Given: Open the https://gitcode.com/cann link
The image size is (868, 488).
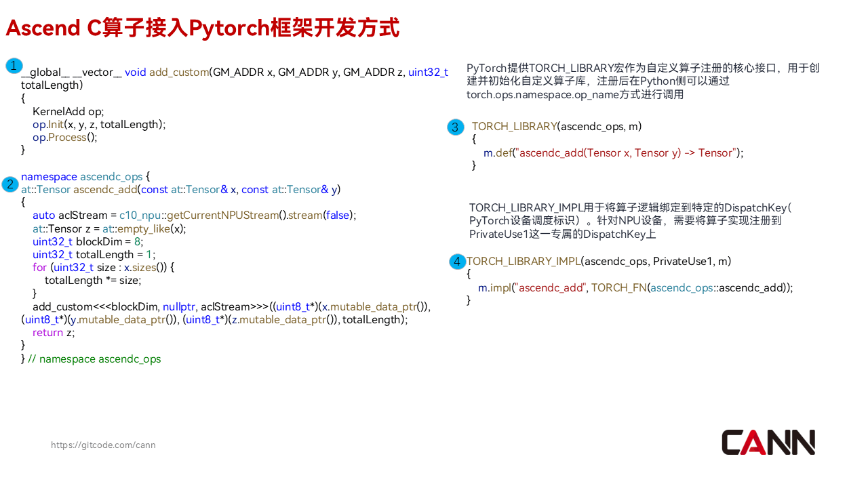Looking at the screenshot, I should (103, 445).
